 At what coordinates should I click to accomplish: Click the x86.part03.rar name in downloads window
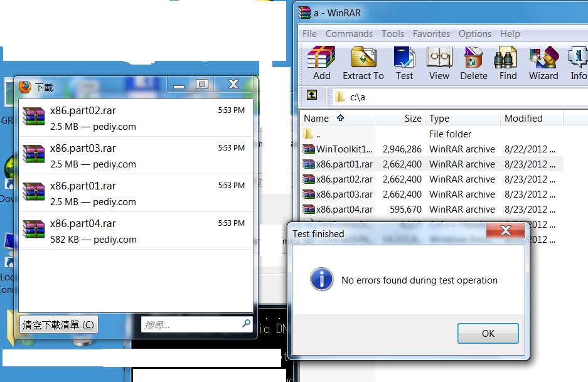[x=83, y=148]
